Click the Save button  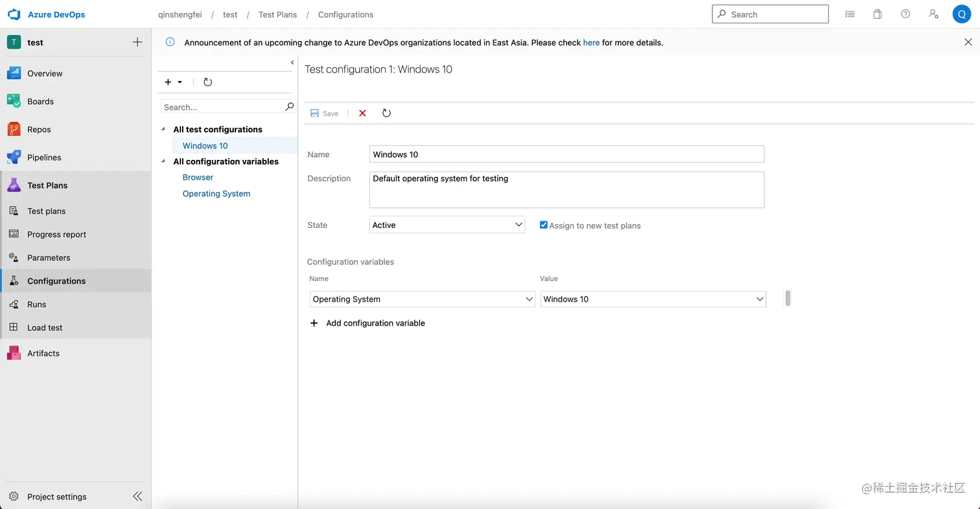[325, 113]
